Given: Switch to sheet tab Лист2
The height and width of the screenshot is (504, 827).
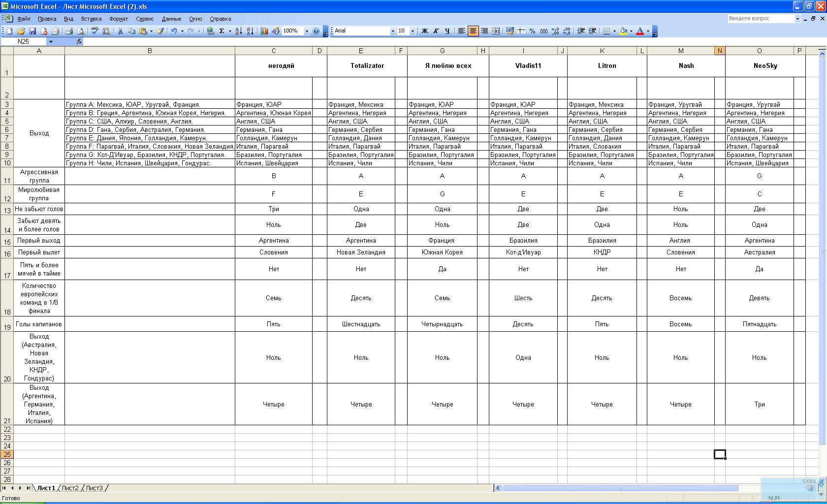Looking at the screenshot, I should pos(70,488).
